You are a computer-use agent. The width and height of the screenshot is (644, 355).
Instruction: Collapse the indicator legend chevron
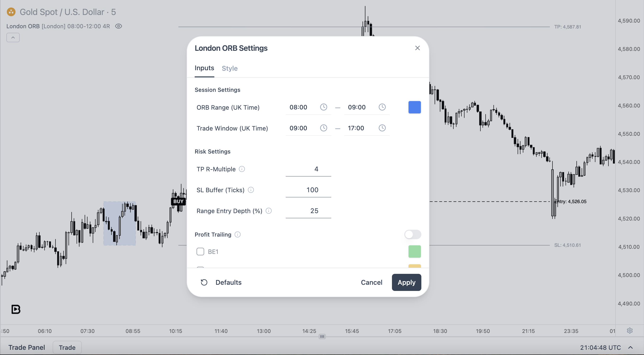click(x=13, y=37)
